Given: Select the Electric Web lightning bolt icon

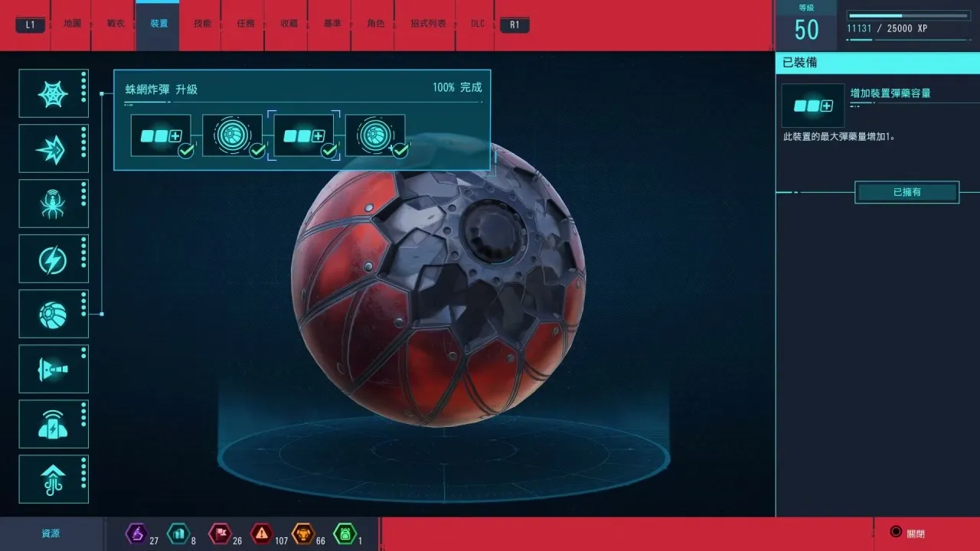Looking at the screenshot, I should tap(54, 259).
